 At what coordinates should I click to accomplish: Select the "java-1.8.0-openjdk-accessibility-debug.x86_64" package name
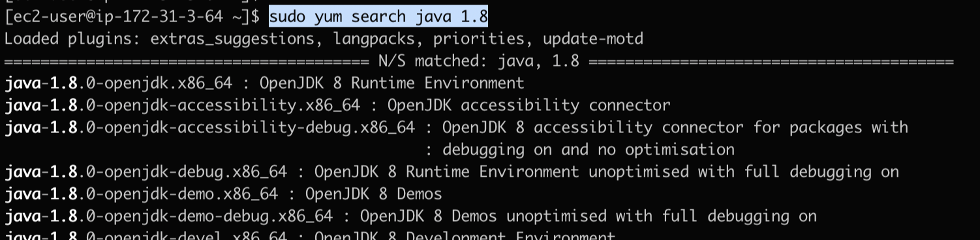[x=209, y=128]
